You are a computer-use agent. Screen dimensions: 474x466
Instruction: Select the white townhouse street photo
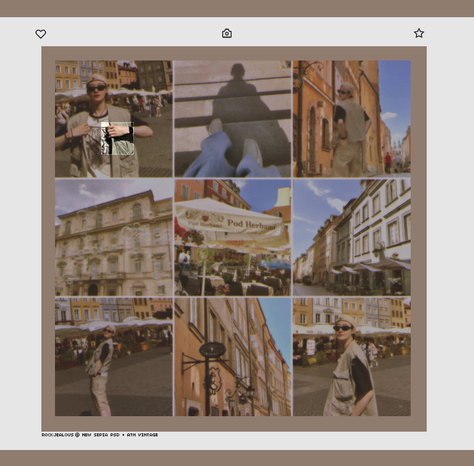coord(352,237)
